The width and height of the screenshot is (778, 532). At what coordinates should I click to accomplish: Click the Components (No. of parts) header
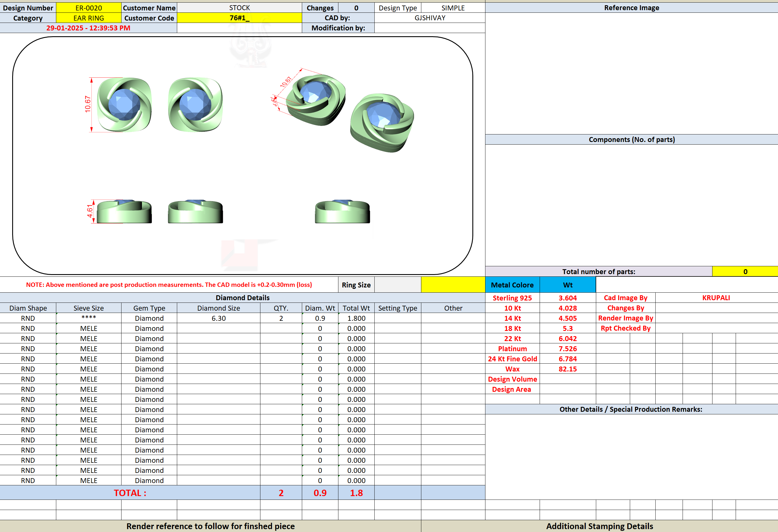tap(631, 140)
